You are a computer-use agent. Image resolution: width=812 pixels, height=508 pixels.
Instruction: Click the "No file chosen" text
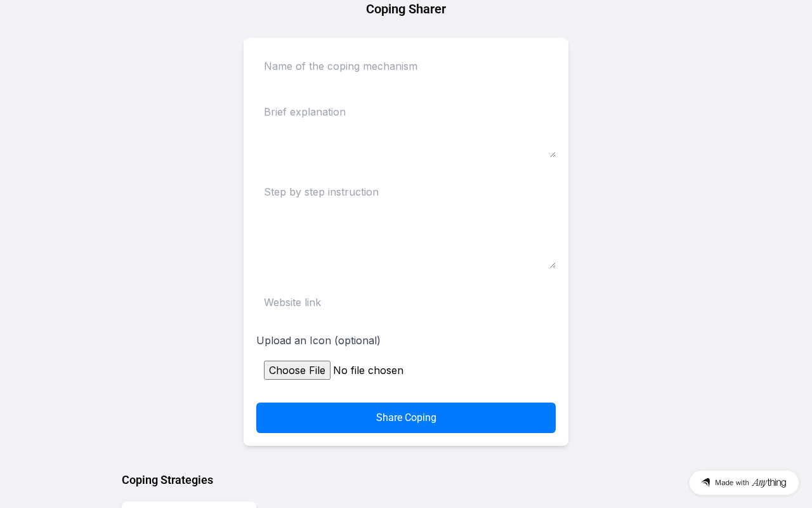pyautogui.click(x=369, y=370)
